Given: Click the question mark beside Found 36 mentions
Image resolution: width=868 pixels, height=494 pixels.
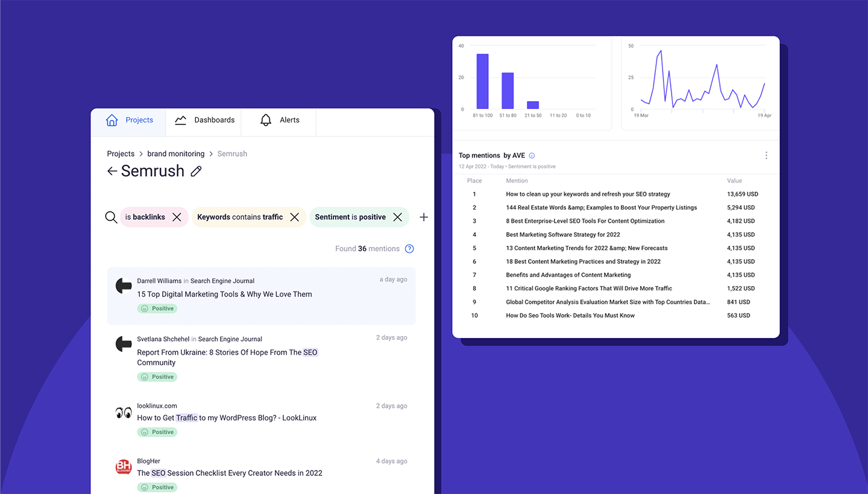Looking at the screenshot, I should [x=409, y=248].
